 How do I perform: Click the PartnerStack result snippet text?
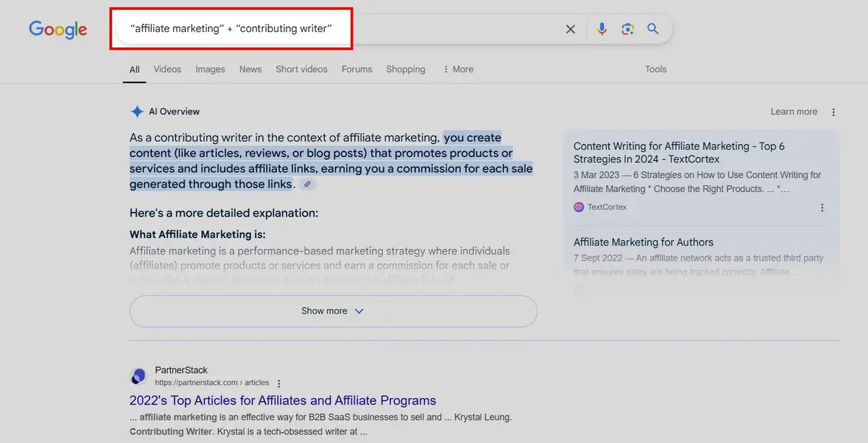[x=321, y=424]
